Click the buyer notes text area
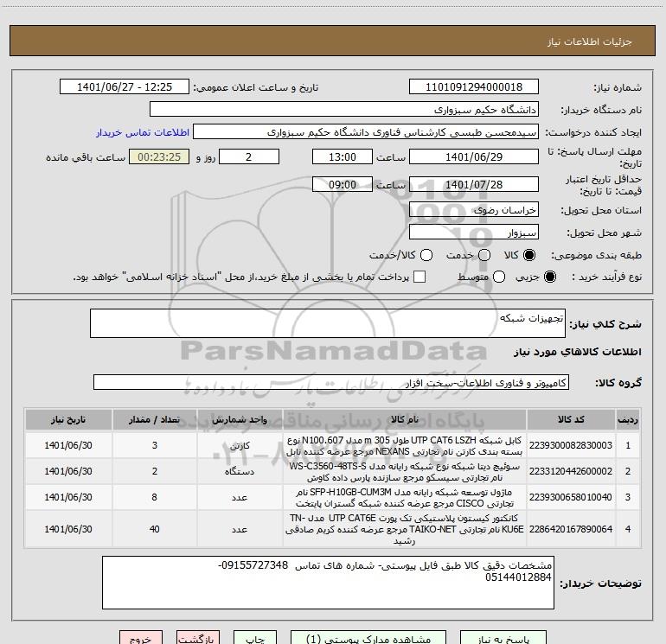This screenshot has width=666, height=644. click(328, 583)
